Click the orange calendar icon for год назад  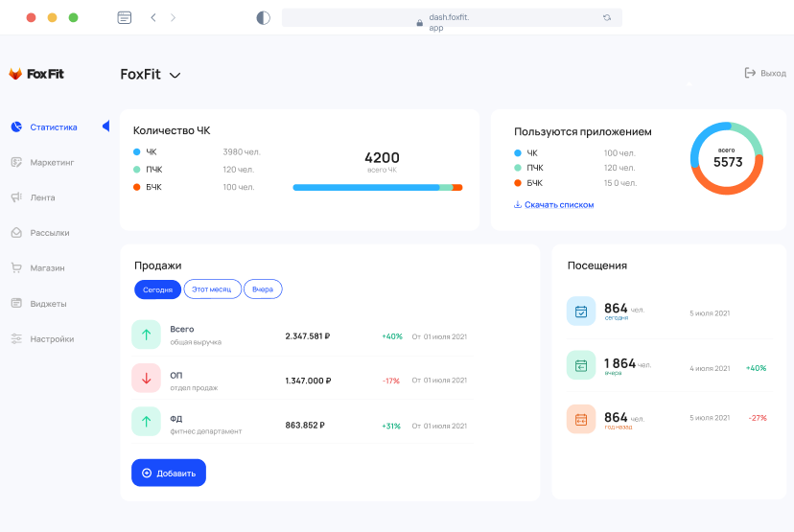[x=581, y=419]
